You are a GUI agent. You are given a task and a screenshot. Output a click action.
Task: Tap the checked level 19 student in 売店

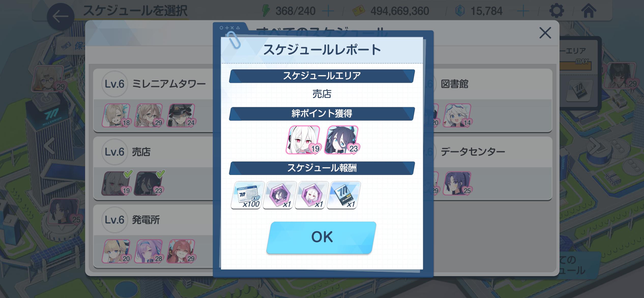(x=116, y=183)
